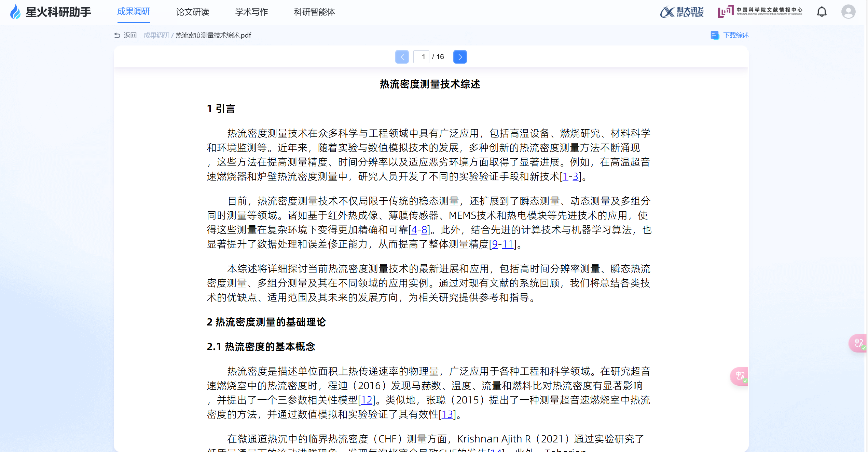This screenshot has width=868, height=452.
Task: Click the pink translation widget inside the document
Action: [740, 376]
